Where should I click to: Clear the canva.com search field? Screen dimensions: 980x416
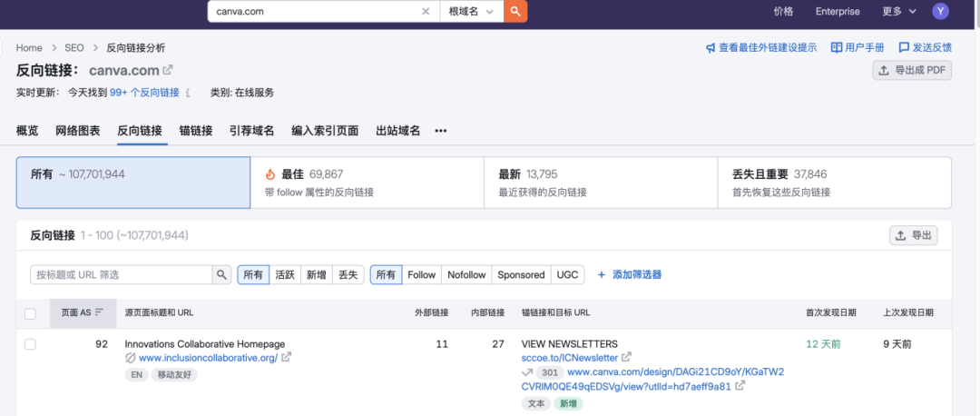pyautogui.click(x=426, y=11)
